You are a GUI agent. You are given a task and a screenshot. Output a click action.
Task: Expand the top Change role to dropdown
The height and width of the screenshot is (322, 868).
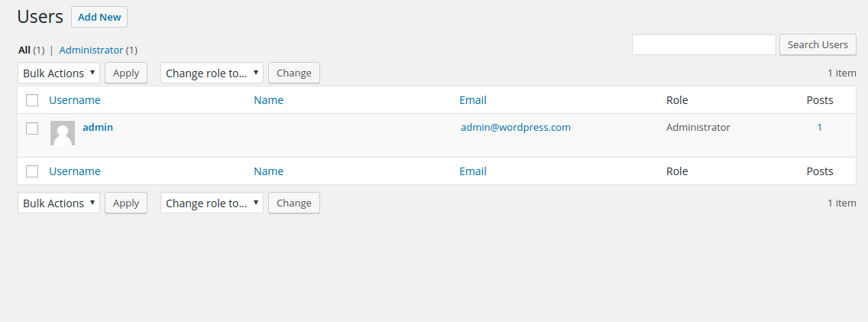click(212, 73)
